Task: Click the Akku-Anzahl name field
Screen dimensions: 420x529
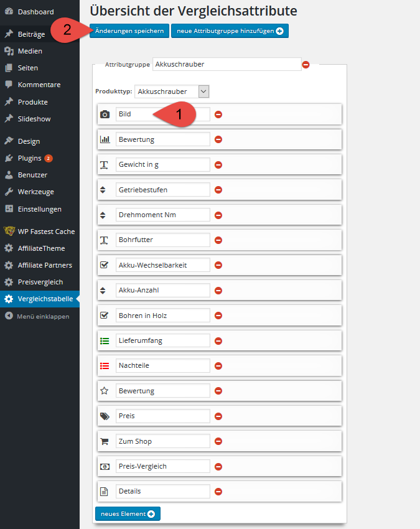Action: coord(162,290)
